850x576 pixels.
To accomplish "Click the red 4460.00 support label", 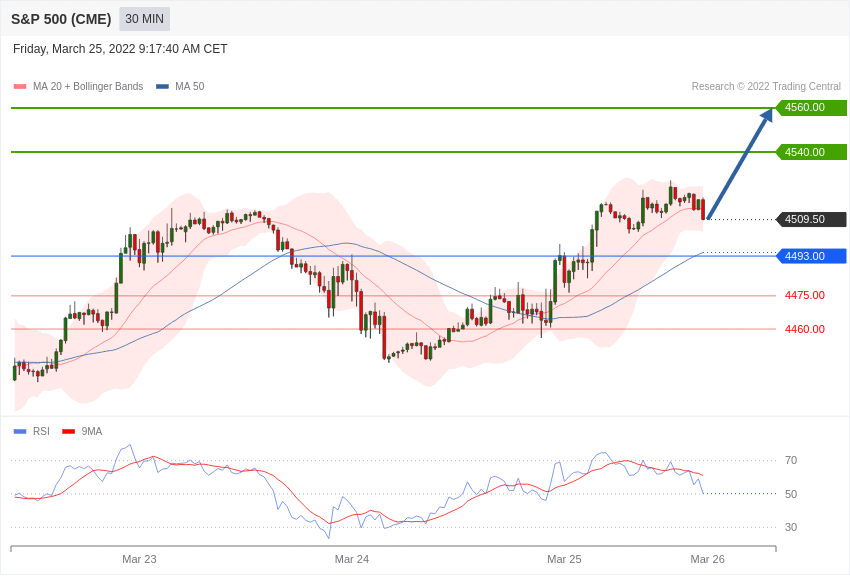I will click(804, 329).
